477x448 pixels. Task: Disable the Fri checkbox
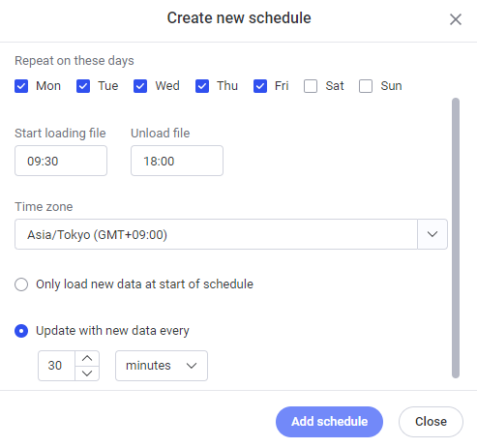pos(260,86)
